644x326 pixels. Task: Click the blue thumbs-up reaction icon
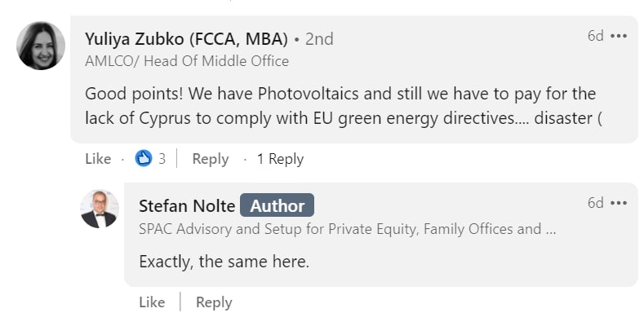pos(144,159)
